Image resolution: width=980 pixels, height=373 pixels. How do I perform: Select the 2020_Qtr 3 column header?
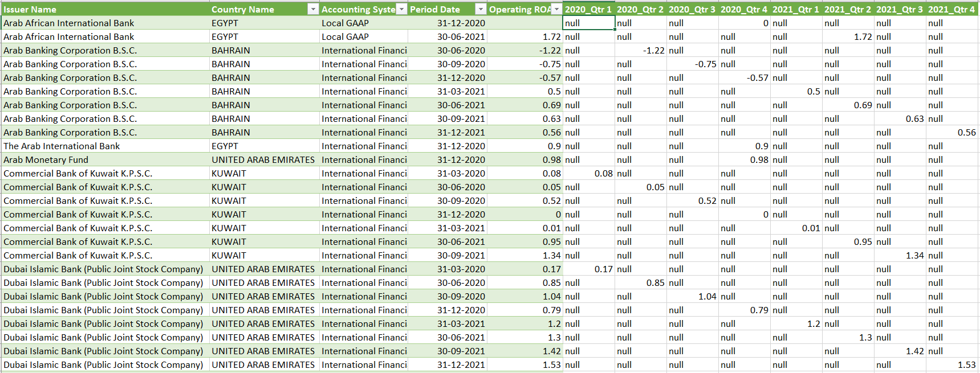[693, 9]
